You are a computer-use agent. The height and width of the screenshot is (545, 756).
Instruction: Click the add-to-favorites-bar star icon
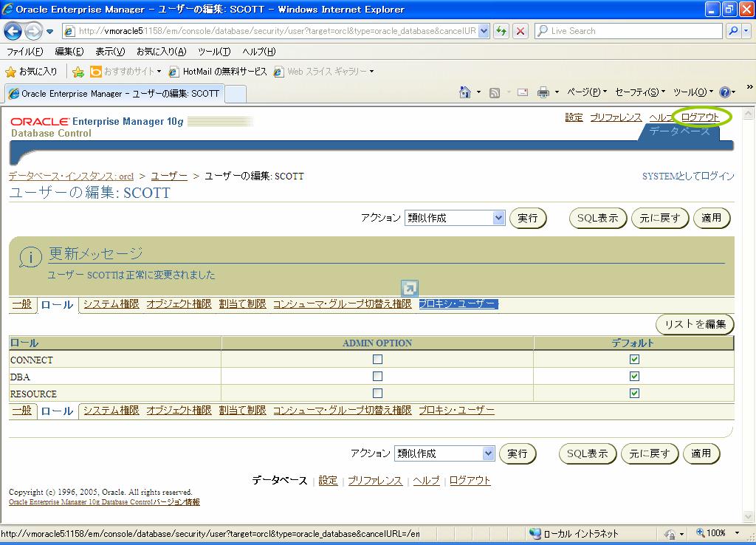point(78,72)
